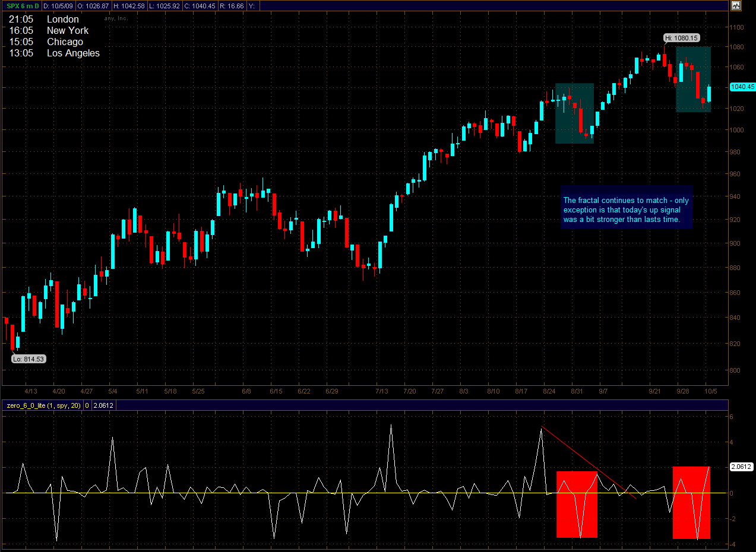Click the Lo: 814.53 price bubble
Image resolution: width=756 pixels, height=552 pixels.
click(x=29, y=359)
